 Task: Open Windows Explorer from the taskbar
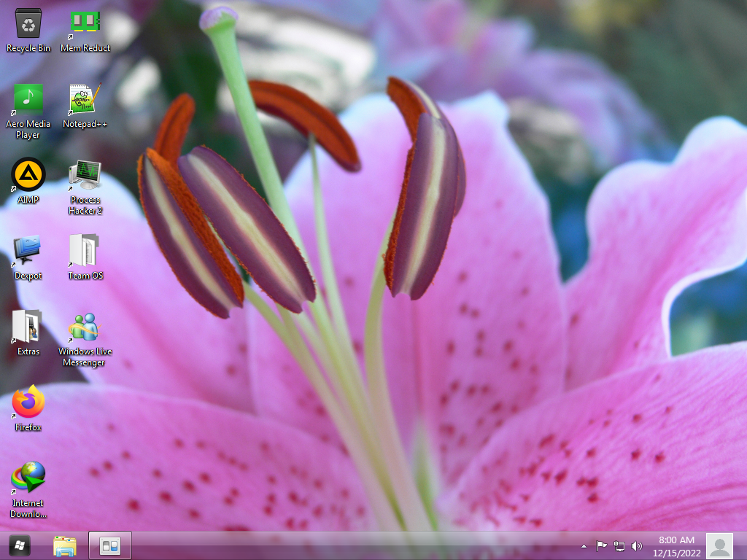click(65, 545)
